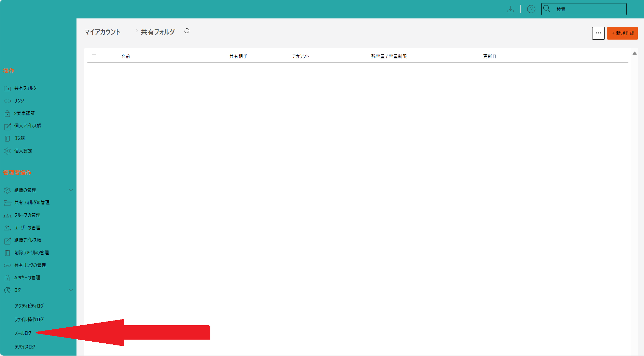Viewport: 644px width, 356px height.
Task: Click into the 検索 search field
Action: point(584,9)
